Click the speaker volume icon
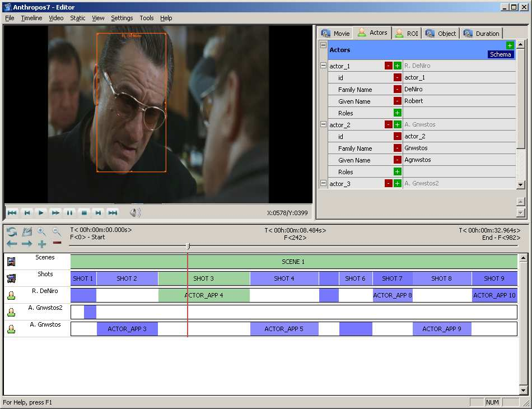This screenshot has width=532, height=409. click(135, 213)
